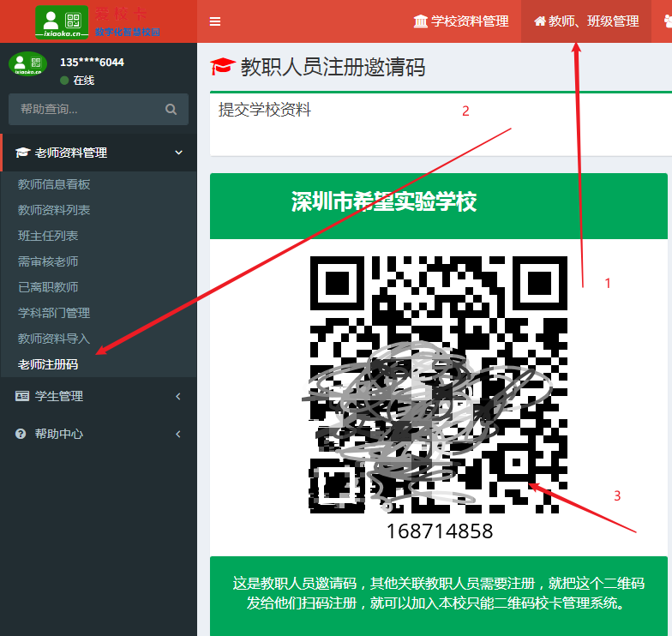Click the teacher invitation QR code image

(439, 384)
